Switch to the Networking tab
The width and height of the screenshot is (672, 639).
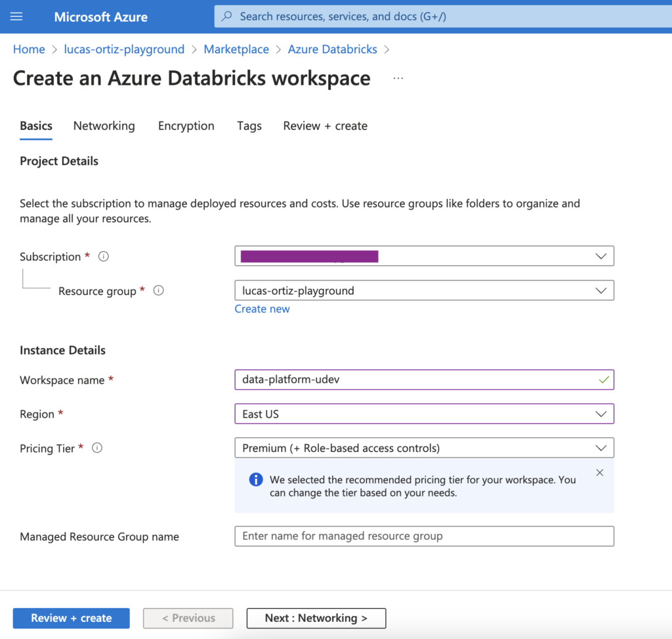tap(104, 126)
